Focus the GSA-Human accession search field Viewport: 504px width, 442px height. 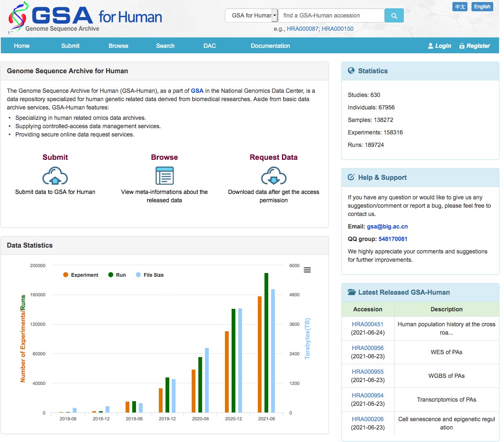click(331, 16)
